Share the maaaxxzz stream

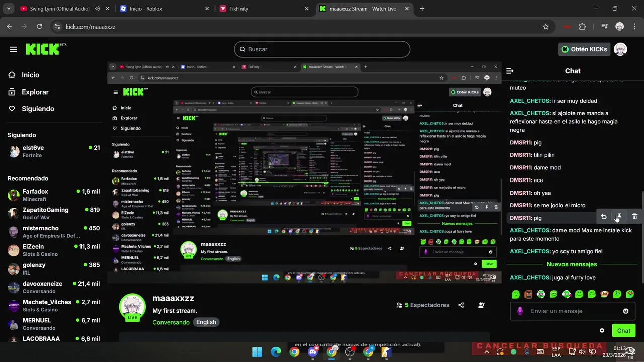(x=461, y=305)
